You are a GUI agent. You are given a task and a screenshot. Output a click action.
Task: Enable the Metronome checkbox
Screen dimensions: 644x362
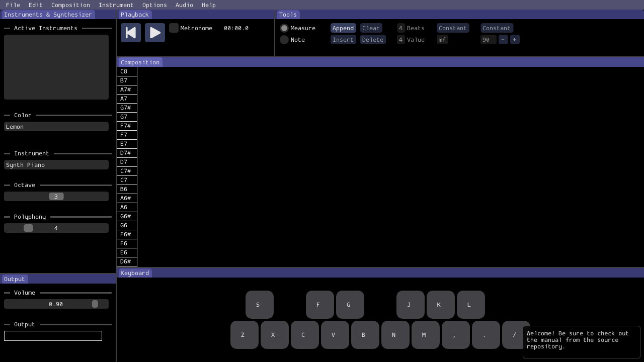(x=174, y=28)
